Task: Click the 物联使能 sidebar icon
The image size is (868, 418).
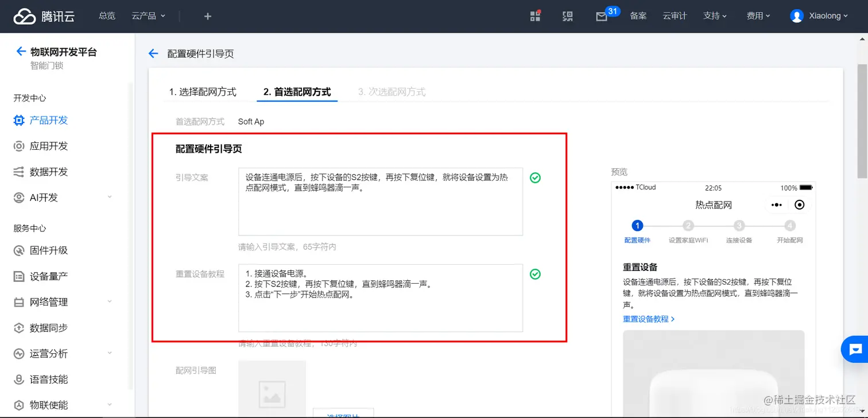Action: (x=19, y=405)
